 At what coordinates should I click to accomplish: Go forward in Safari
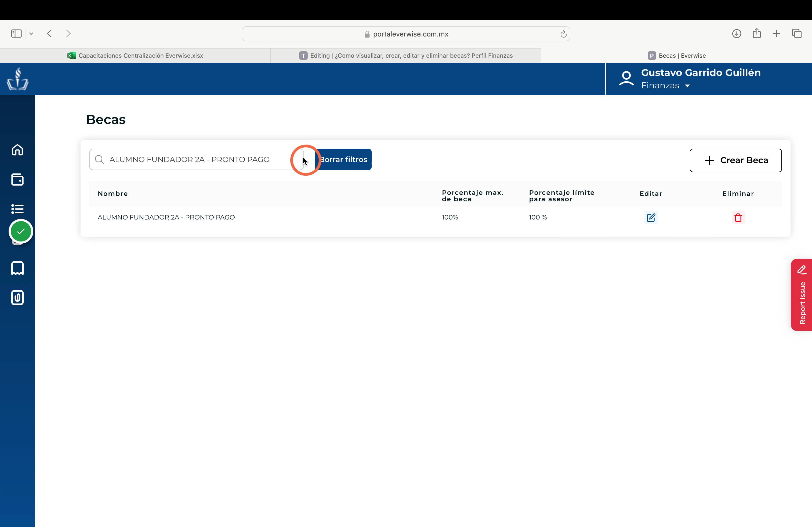point(68,33)
